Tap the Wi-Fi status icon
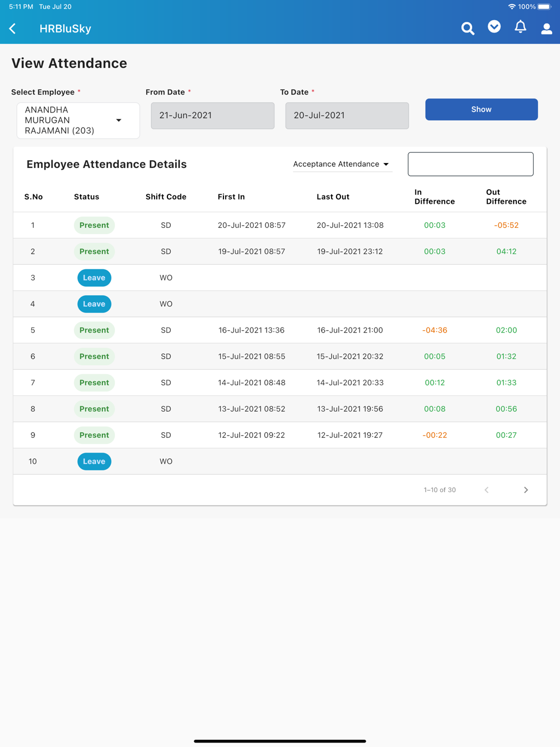Viewport: 560px width, 747px height. pos(511,7)
